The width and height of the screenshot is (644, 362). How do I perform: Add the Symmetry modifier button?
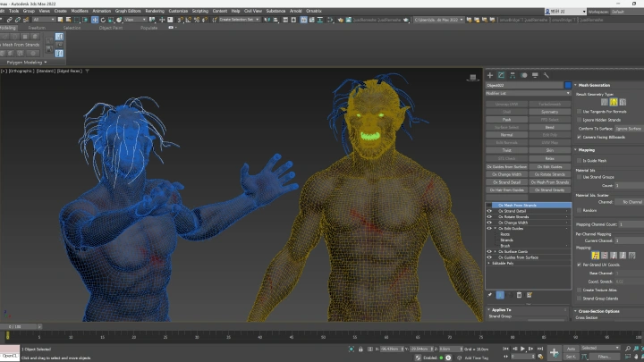[x=549, y=112]
